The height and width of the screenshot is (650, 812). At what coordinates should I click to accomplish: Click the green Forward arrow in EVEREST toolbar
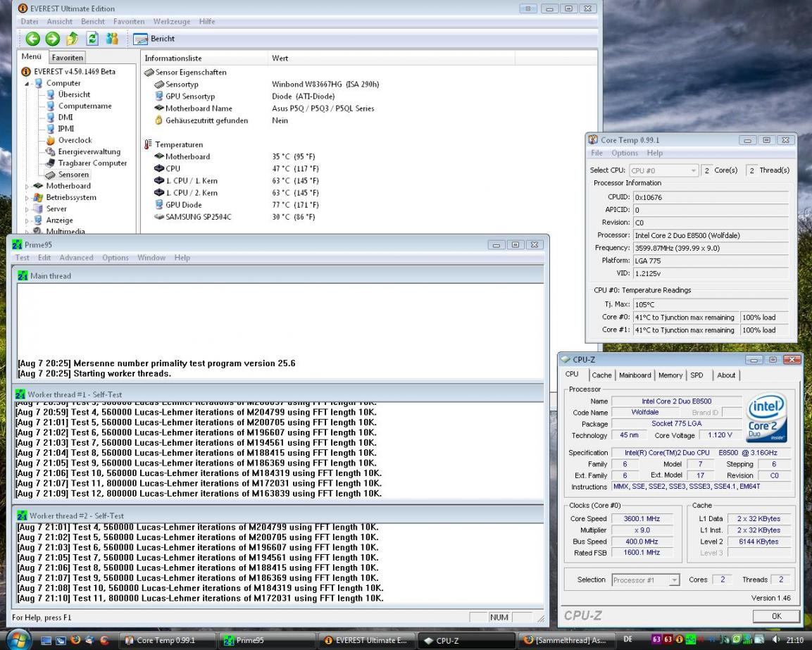[52, 39]
